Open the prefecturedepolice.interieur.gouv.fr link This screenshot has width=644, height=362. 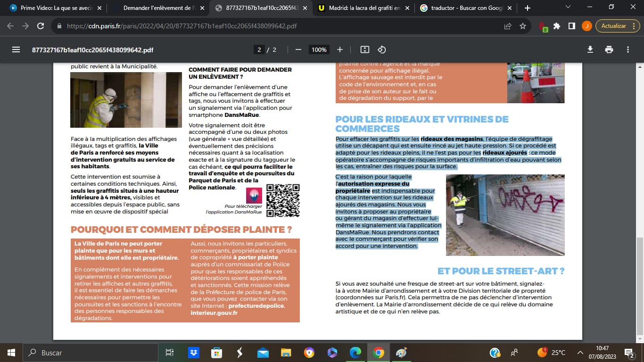[x=238, y=309]
